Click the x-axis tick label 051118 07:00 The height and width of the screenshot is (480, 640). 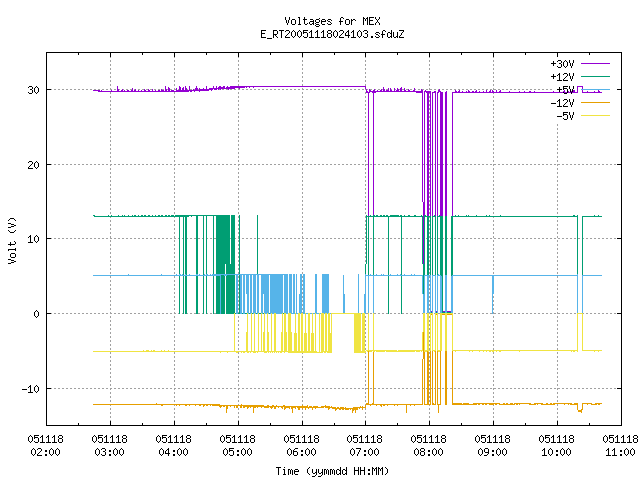[364, 445]
